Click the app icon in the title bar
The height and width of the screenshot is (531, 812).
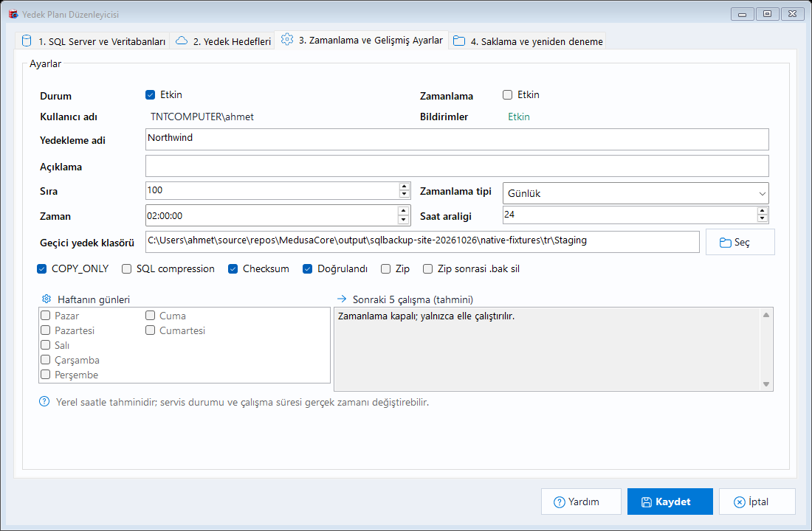point(13,14)
